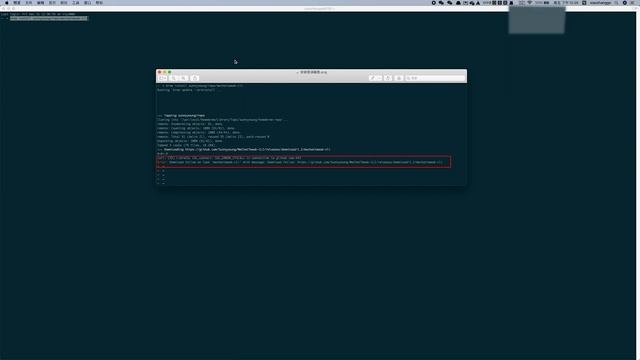Open the user account name menu
640x360 pixels.
(x=600, y=3)
